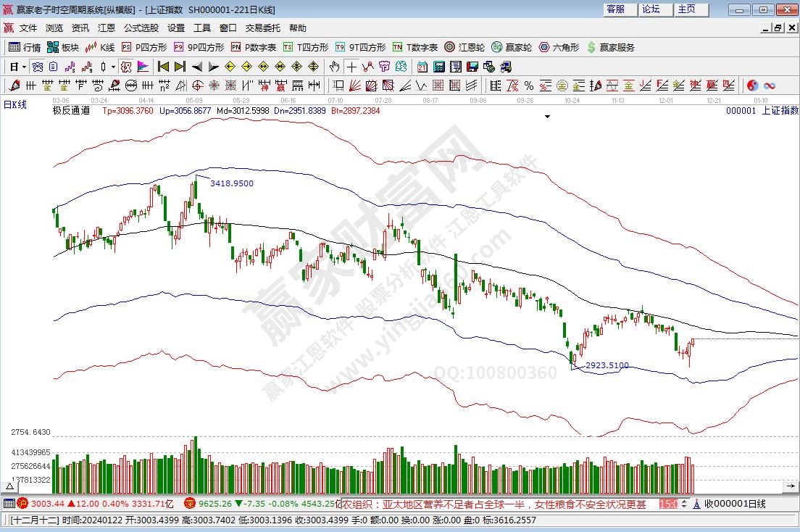The image size is (800, 532).
Task: Click the horizontal scrollbar right arrow
Action: coord(793,485)
